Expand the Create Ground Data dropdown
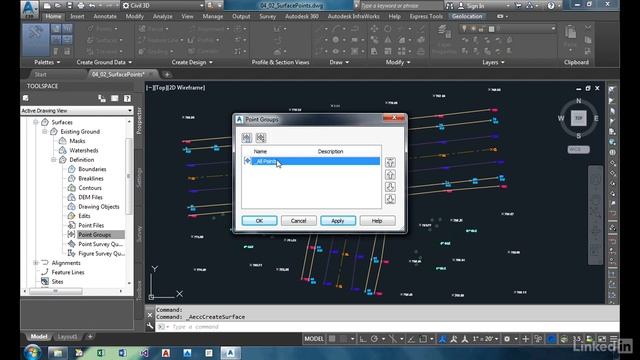The image size is (640, 360). [104, 62]
